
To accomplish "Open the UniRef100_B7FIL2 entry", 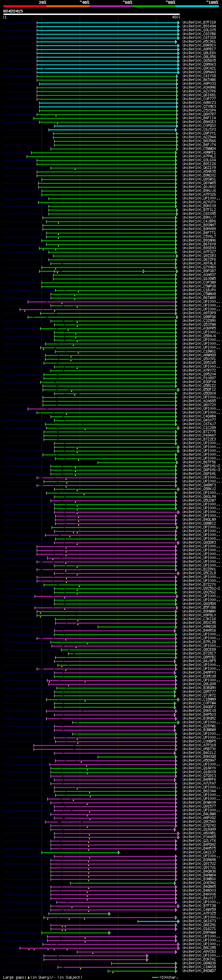I will click(x=199, y=210).
